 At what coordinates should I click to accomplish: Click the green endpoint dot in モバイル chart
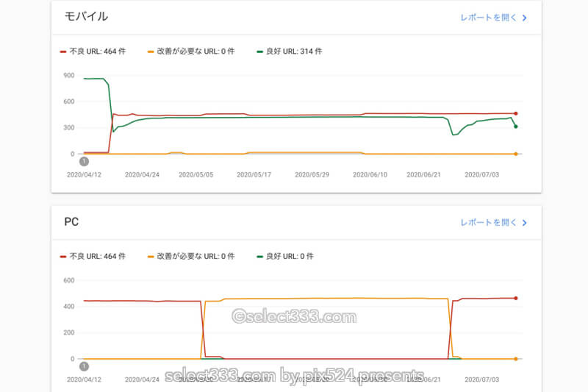coord(516,126)
